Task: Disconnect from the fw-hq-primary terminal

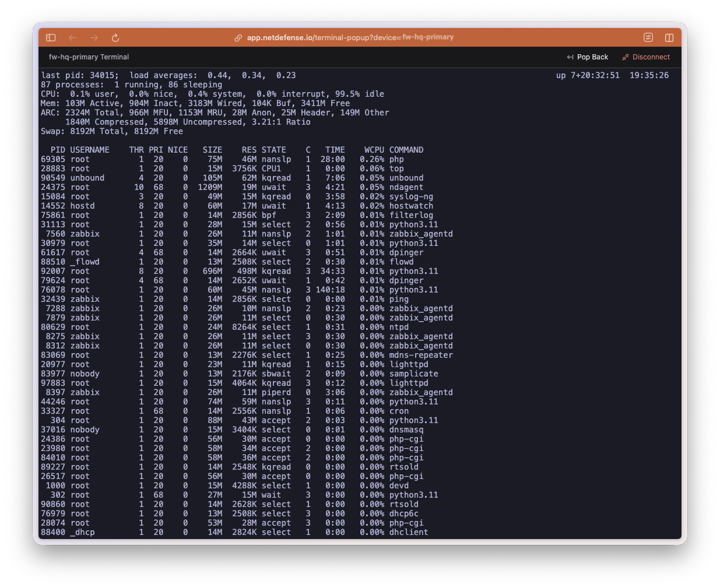Action: [x=651, y=57]
